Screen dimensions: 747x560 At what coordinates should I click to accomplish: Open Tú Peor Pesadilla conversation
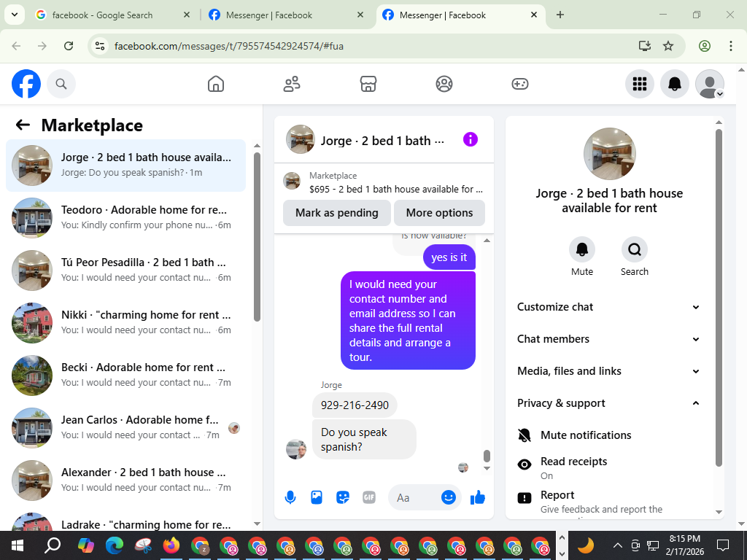pos(125,270)
